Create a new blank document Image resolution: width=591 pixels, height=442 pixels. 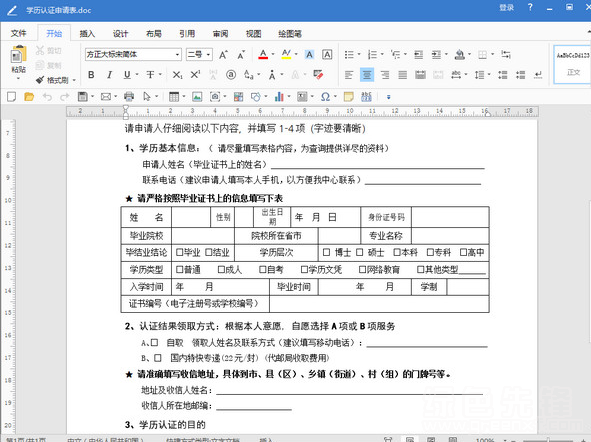(x=11, y=97)
